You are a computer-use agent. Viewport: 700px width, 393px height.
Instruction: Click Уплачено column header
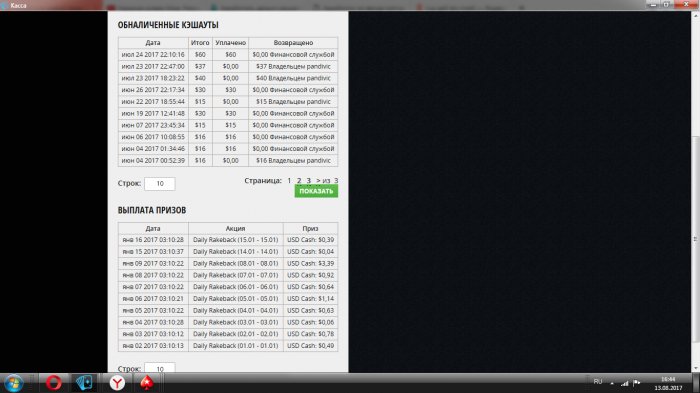pos(230,42)
